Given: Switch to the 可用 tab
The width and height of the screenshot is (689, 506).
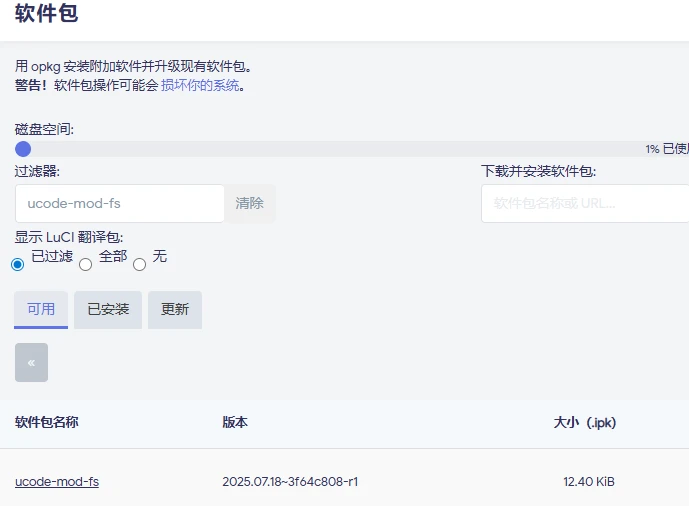Looking at the screenshot, I should (x=41, y=310).
